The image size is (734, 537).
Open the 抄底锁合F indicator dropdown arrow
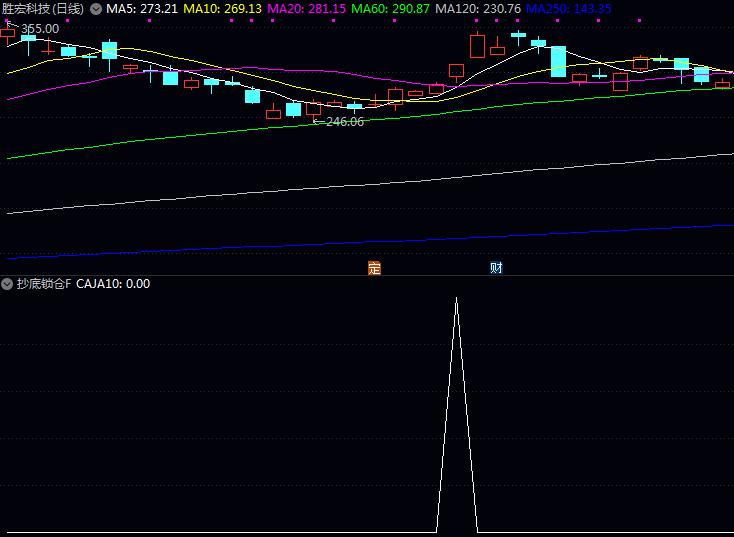click(7, 284)
